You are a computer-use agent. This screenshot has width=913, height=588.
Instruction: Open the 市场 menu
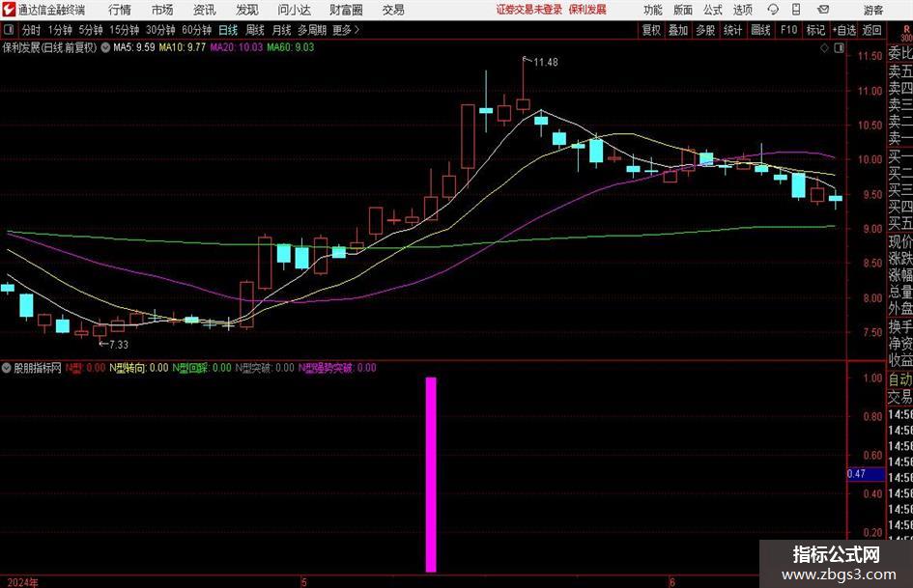pos(162,10)
